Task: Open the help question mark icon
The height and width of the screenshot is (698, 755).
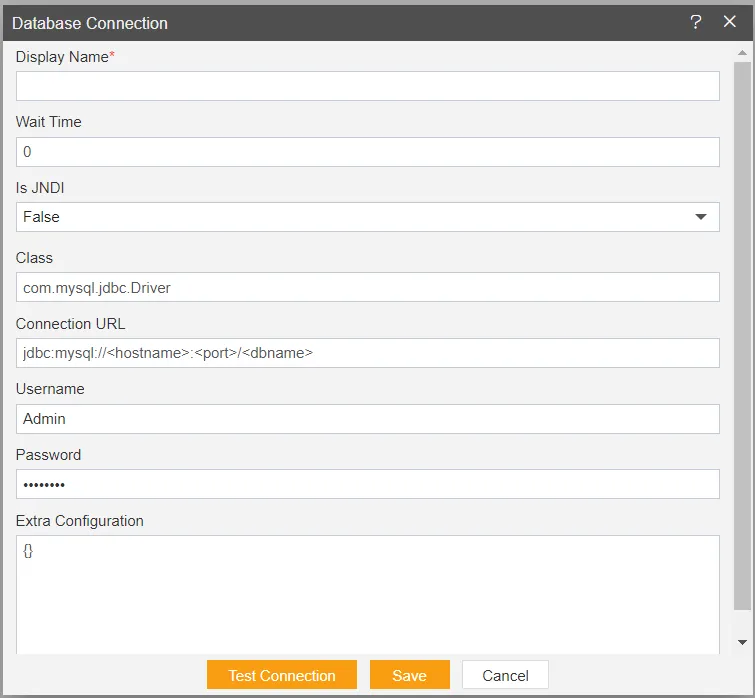Action: pyautogui.click(x=695, y=22)
